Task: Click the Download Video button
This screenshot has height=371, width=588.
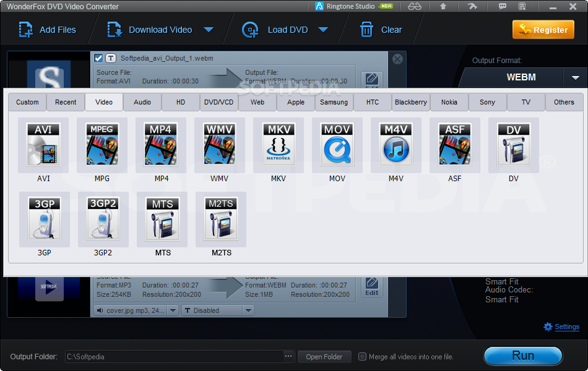Action: pyautogui.click(x=150, y=30)
